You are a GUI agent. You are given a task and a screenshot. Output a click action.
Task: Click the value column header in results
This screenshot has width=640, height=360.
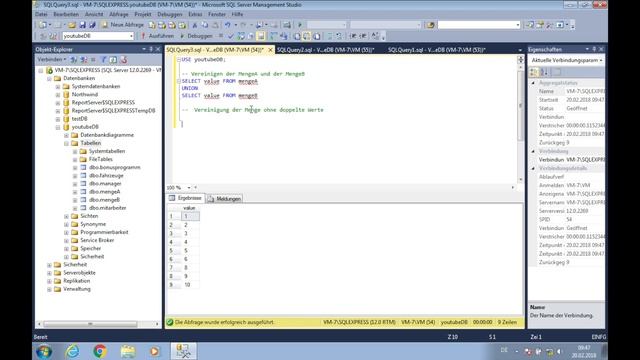click(x=189, y=208)
